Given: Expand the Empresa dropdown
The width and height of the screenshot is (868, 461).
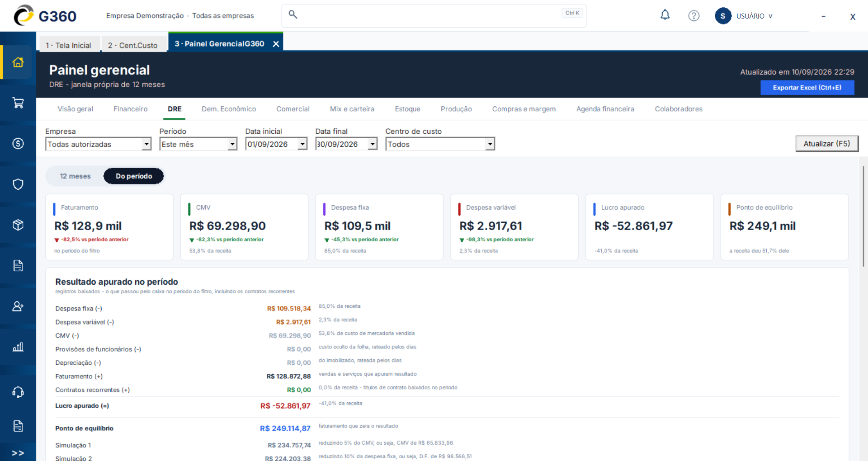Looking at the screenshot, I should pos(146,144).
